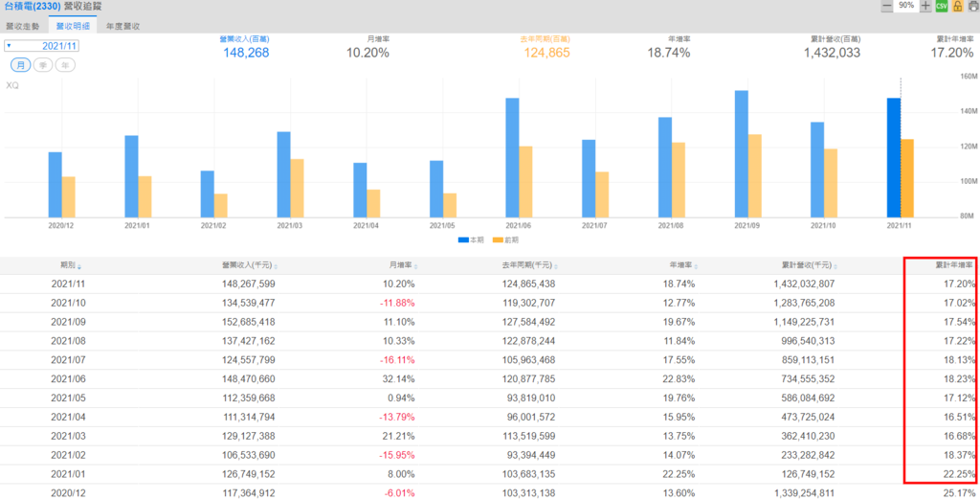The width and height of the screenshot is (980, 500).
Task: Click cumulative revenue cell 1,339,254,811
Action: [804, 493]
